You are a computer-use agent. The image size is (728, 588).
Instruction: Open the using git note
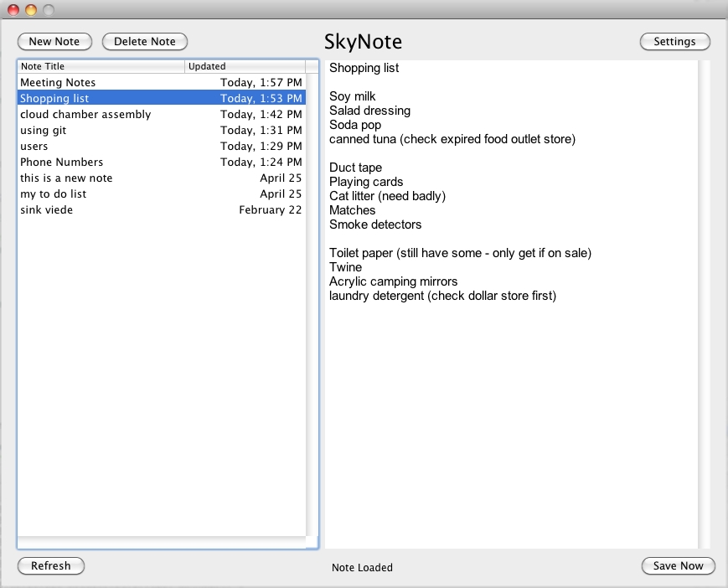click(x=162, y=130)
